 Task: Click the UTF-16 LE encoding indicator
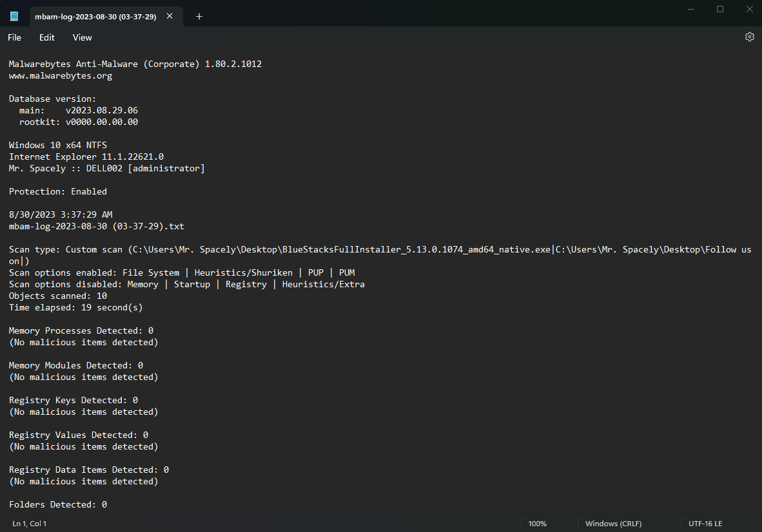[x=705, y=523]
